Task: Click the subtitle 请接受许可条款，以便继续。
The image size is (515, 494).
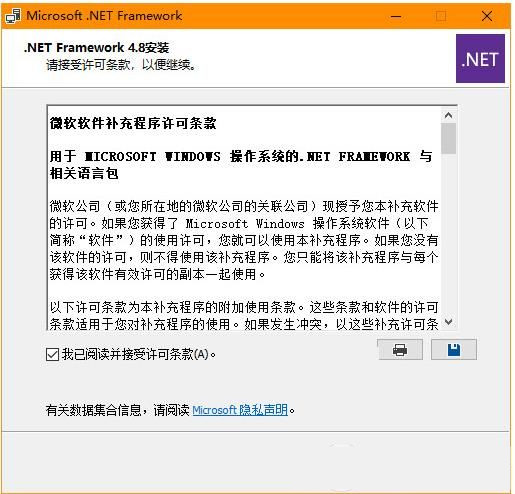Action: pyautogui.click(x=121, y=65)
